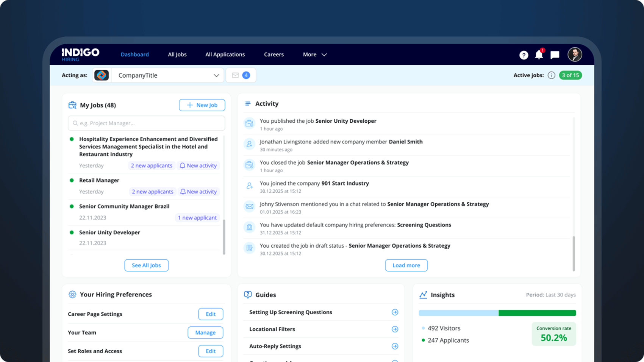Open the help question mark icon
The height and width of the screenshot is (362, 644).
524,55
